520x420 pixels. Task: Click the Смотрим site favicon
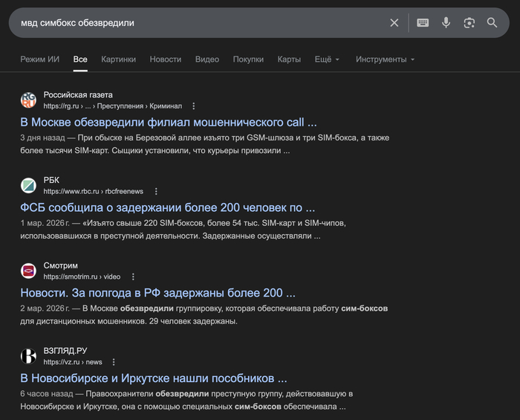(x=28, y=271)
